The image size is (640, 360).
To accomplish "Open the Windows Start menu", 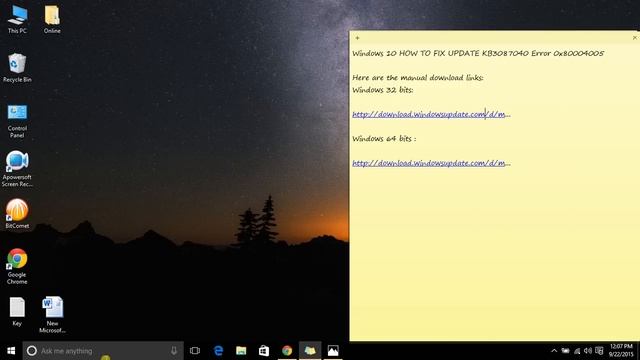I will point(11,351).
